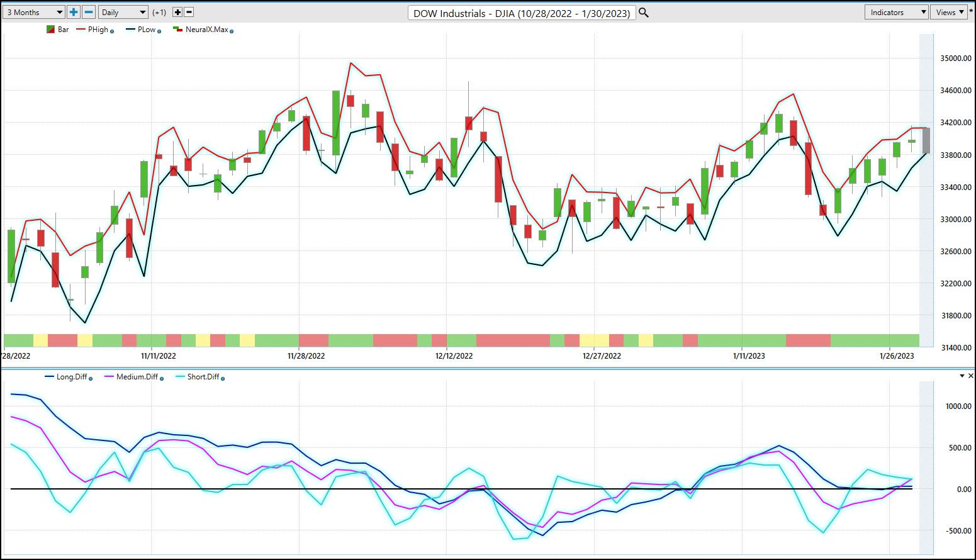Expand the Indicators dropdown

click(897, 12)
